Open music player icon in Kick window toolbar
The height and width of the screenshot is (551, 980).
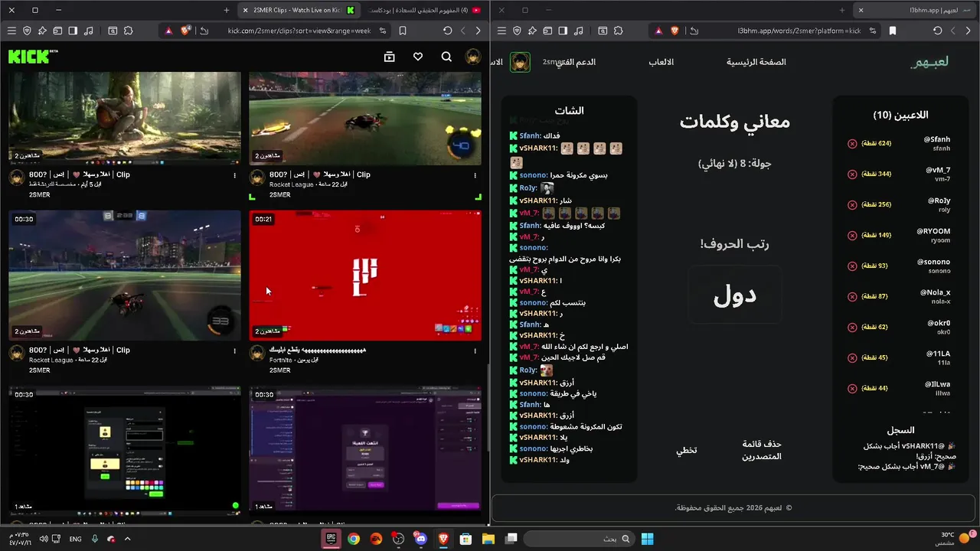click(89, 31)
